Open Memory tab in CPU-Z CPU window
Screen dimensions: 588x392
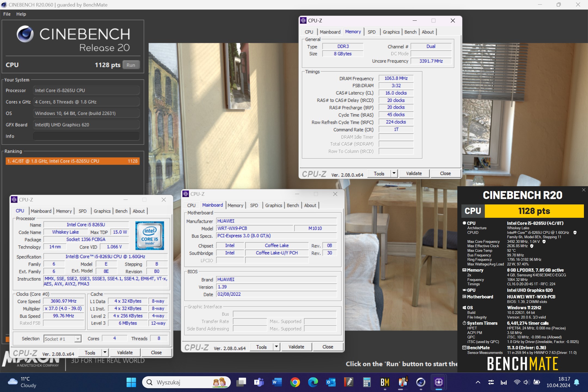pos(64,211)
